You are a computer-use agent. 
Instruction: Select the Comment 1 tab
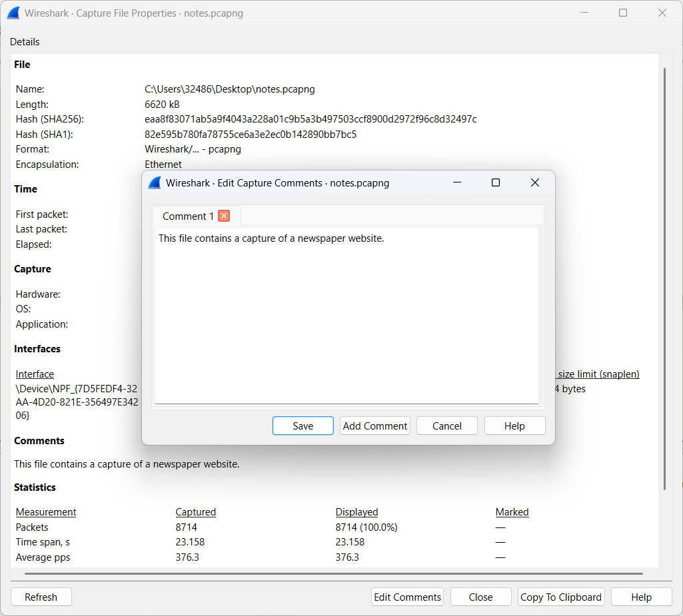188,216
